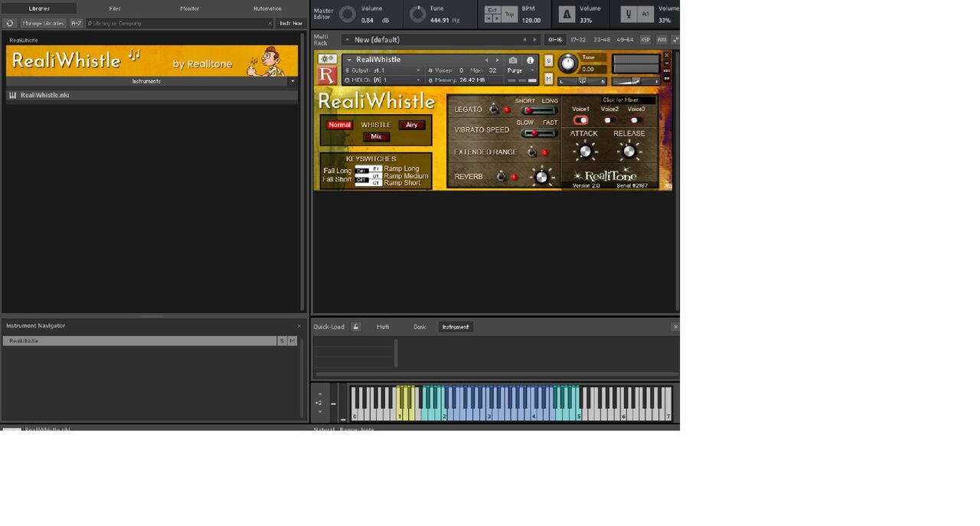Toggle Voice3 switch

tap(635, 120)
